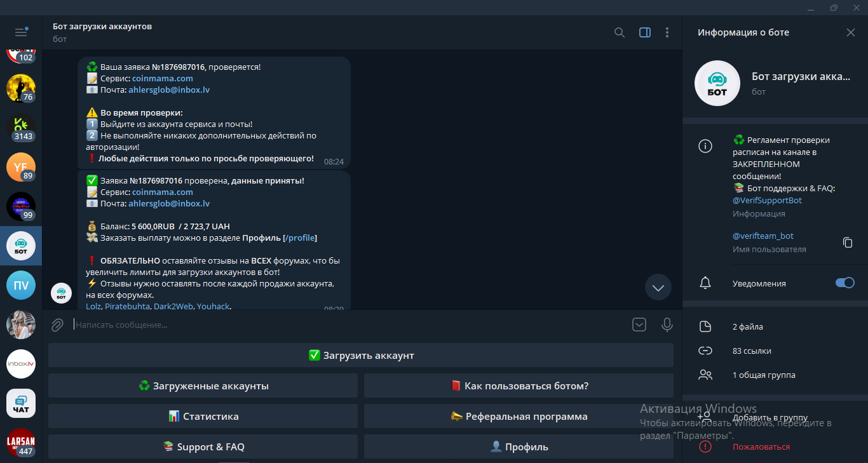Click the paperclip attach file icon
This screenshot has height=463, width=868.
(x=57, y=325)
